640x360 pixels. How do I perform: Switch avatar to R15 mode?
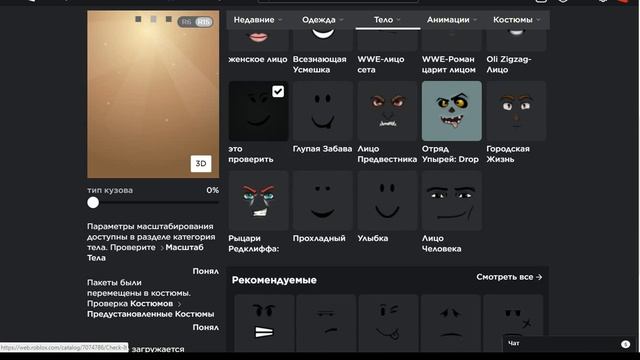click(x=204, y=22)
